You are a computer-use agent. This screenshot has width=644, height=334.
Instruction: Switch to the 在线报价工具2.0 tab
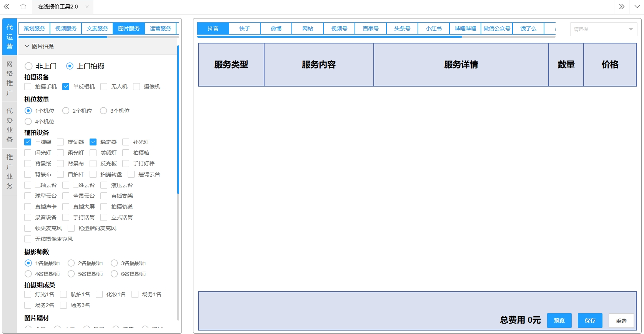coord(58,7)
